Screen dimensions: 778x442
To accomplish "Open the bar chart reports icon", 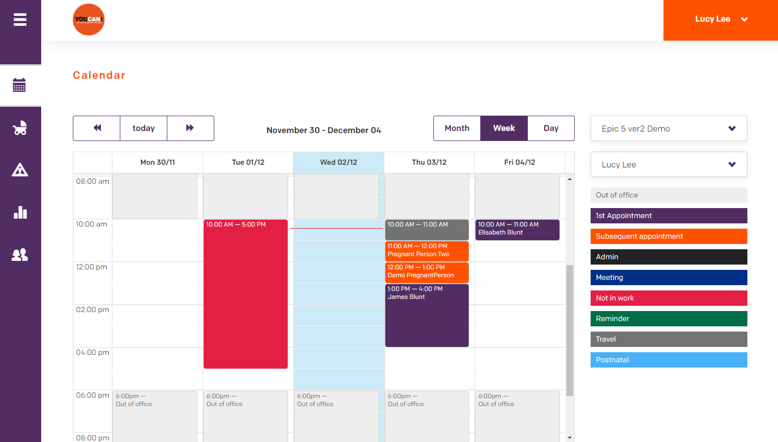I will [x=20, y=212].
